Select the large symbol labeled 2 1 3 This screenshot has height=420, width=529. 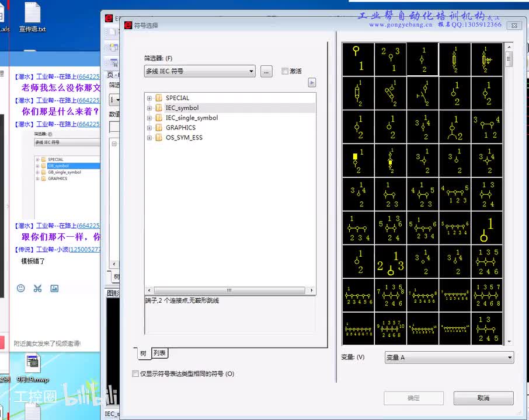(x=391, y=261)
